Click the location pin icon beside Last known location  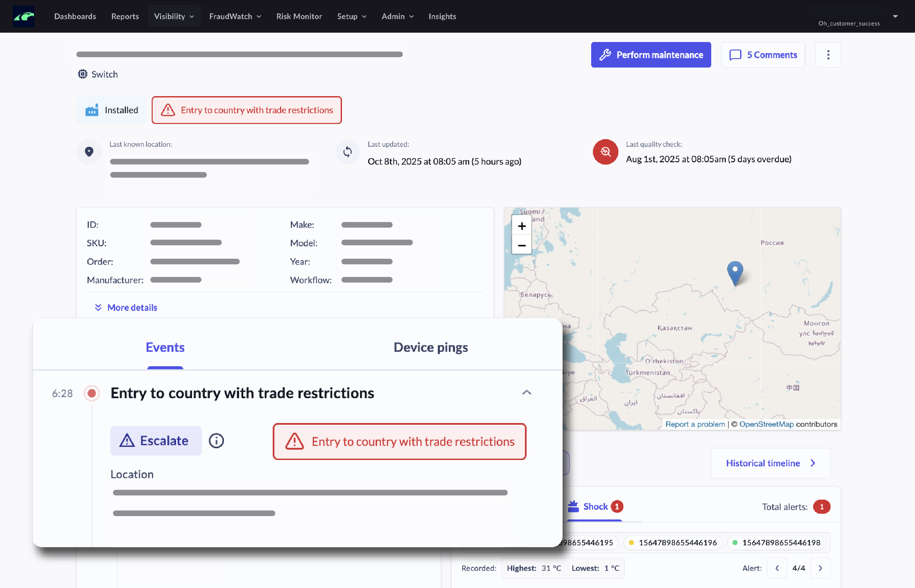[89, 152]
